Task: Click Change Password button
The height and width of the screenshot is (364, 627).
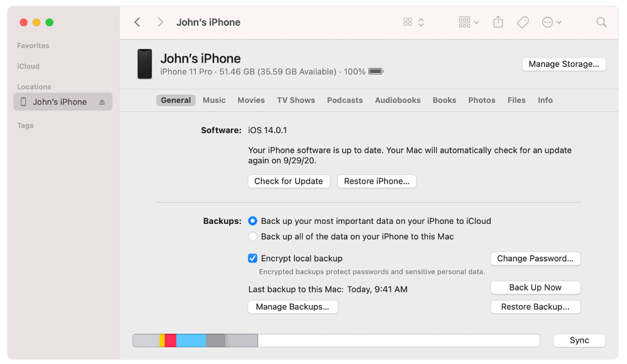Action: pyautogui.click(x=535, y=259)
